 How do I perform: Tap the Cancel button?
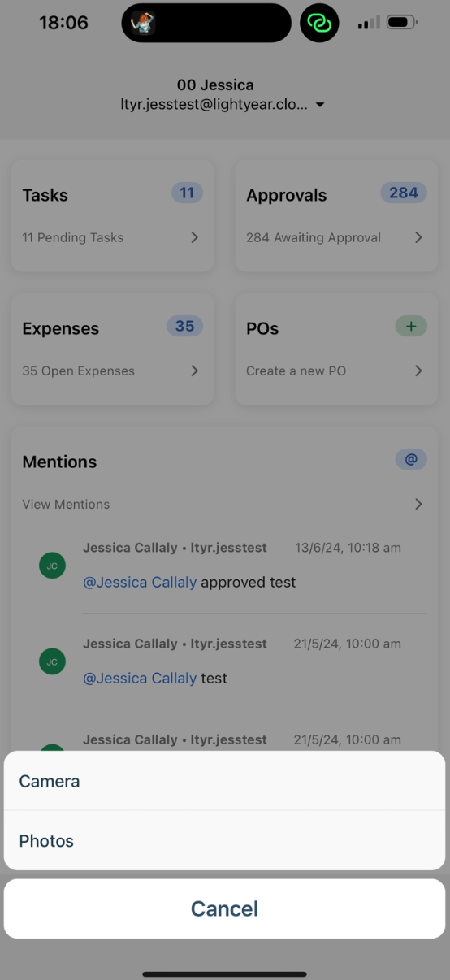(225, 908)
